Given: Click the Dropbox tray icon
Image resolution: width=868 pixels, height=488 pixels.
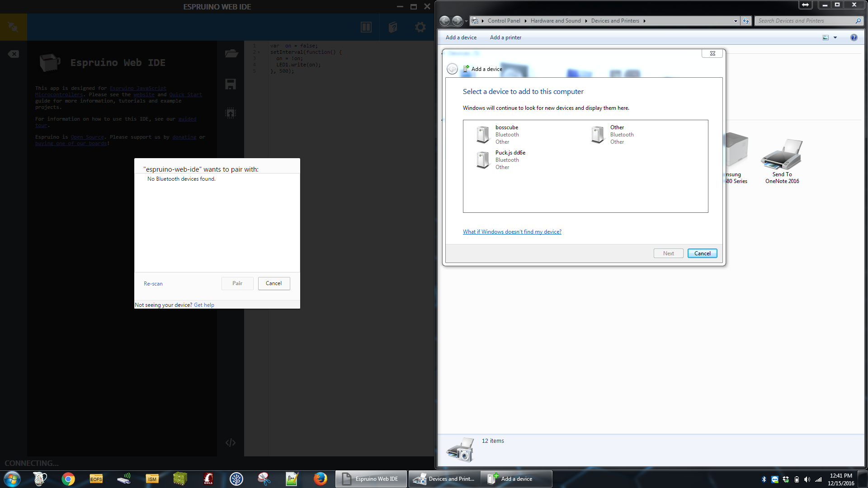Looking at the screenshot, I should (786, 479).
